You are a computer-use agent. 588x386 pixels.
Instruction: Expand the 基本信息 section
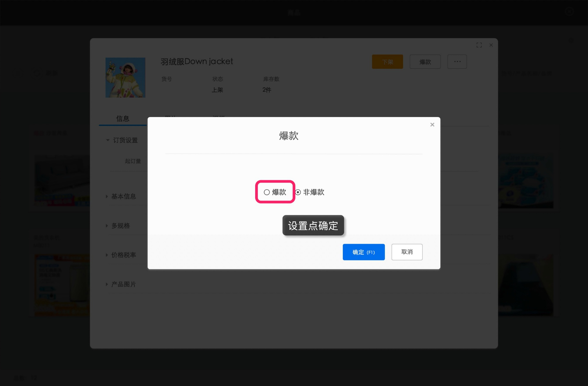tap(121, 196)
